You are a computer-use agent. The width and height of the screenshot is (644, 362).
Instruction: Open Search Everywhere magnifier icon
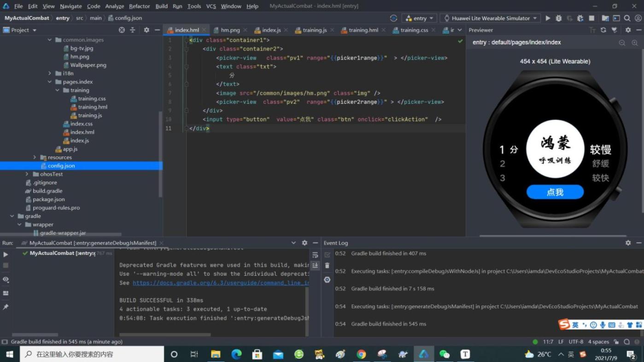[627, 18]
